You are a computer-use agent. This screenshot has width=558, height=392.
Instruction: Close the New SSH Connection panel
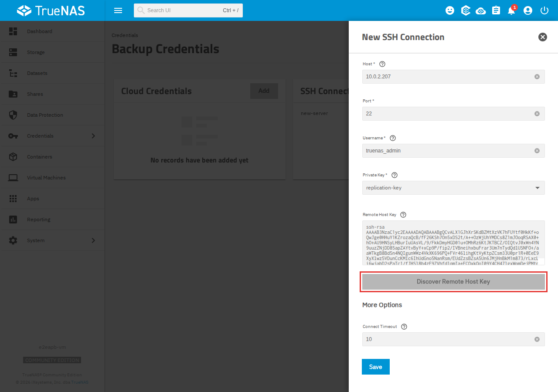click(543, 37)
